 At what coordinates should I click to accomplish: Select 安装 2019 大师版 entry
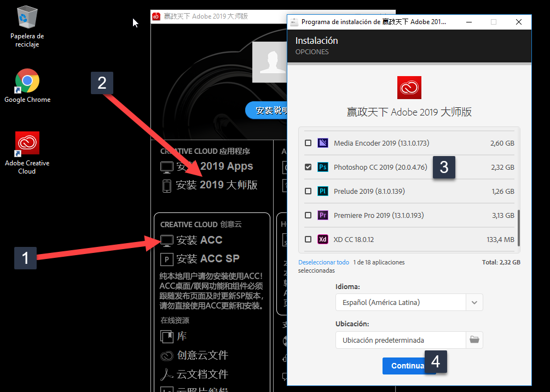click(x=217, y=185)
